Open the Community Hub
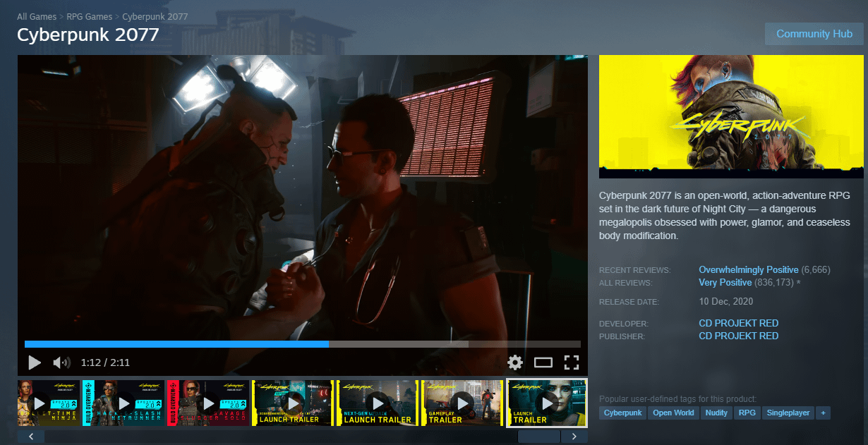 [814, 34]
